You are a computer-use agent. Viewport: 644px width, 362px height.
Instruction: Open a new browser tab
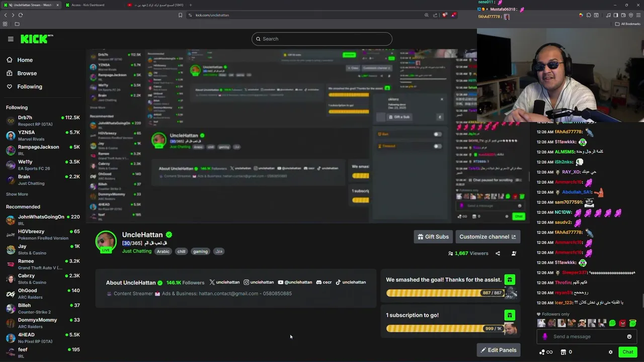(x=190, y=5)
